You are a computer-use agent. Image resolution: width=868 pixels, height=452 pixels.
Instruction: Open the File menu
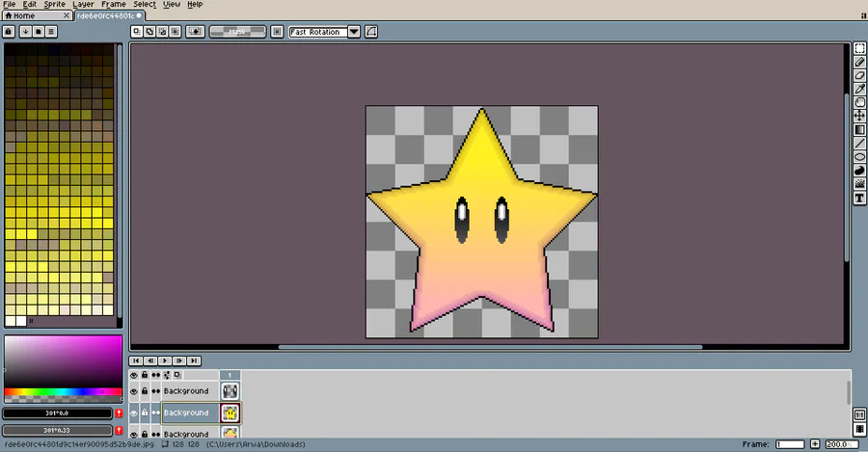10,5
